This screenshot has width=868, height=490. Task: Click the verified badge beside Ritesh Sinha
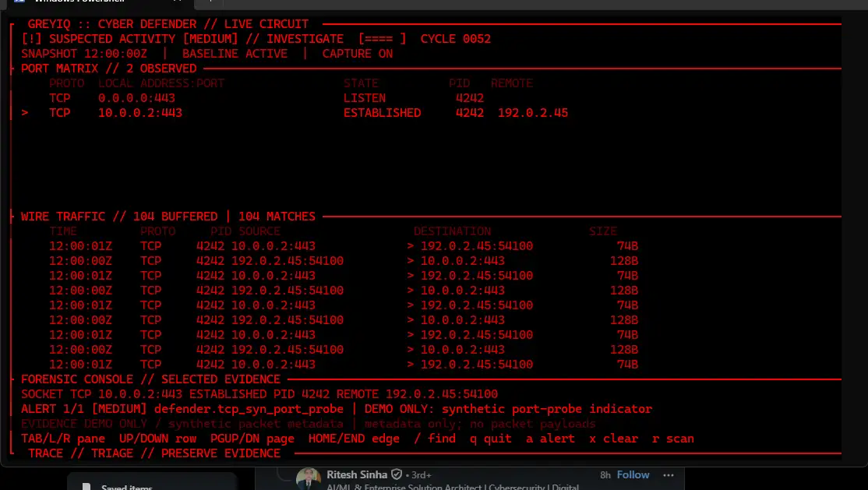[x=397, y=474]
